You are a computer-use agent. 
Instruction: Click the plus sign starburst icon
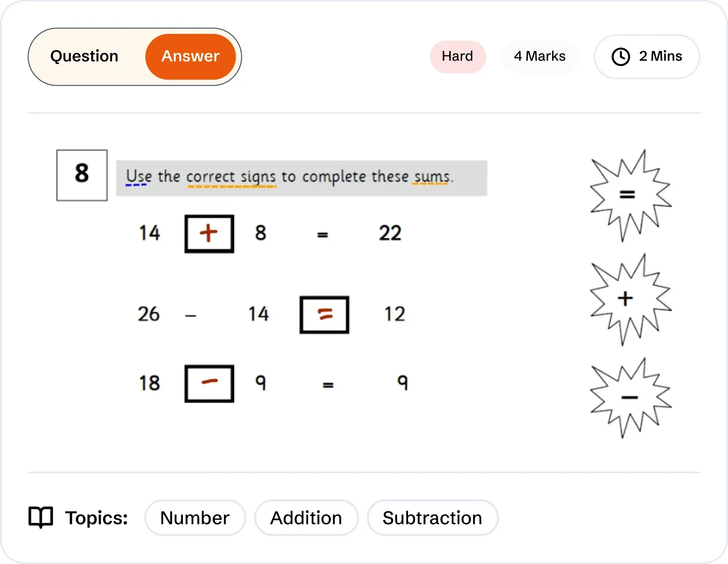coord(629,299)
